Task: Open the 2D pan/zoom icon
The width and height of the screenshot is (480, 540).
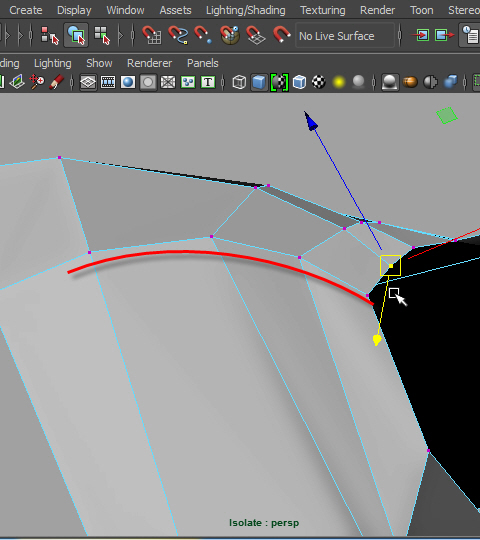Action: pos(36,82)
